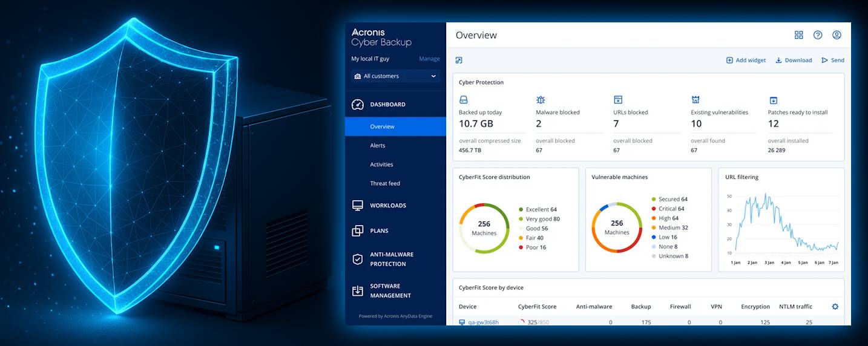Expand the Workloads sidebar section

point(388,206)
